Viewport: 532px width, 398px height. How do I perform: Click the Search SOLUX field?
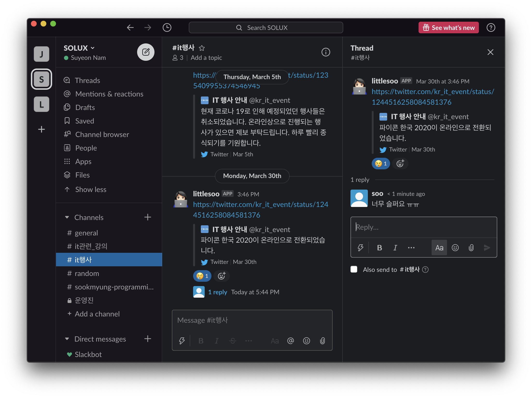tap(266, 27)
